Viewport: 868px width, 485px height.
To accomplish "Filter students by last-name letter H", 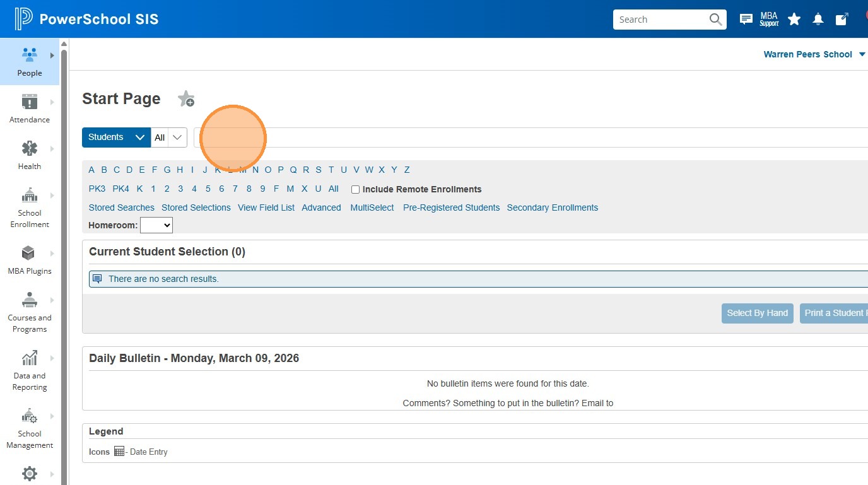I will [x=180, y=170].
